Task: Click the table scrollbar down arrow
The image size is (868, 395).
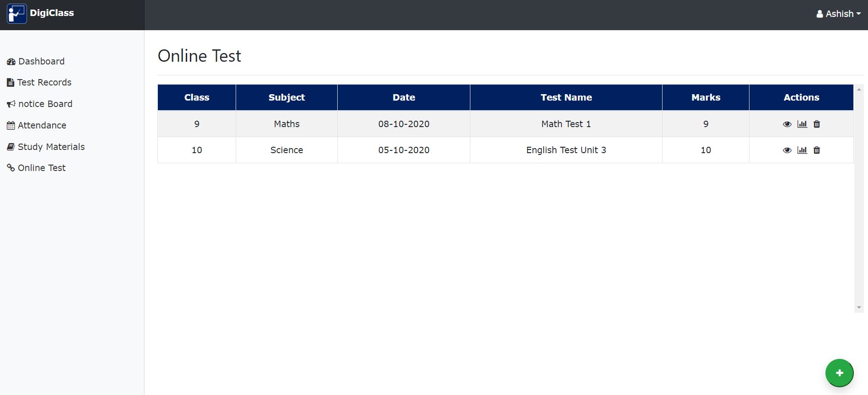Action: pos(859,308)
